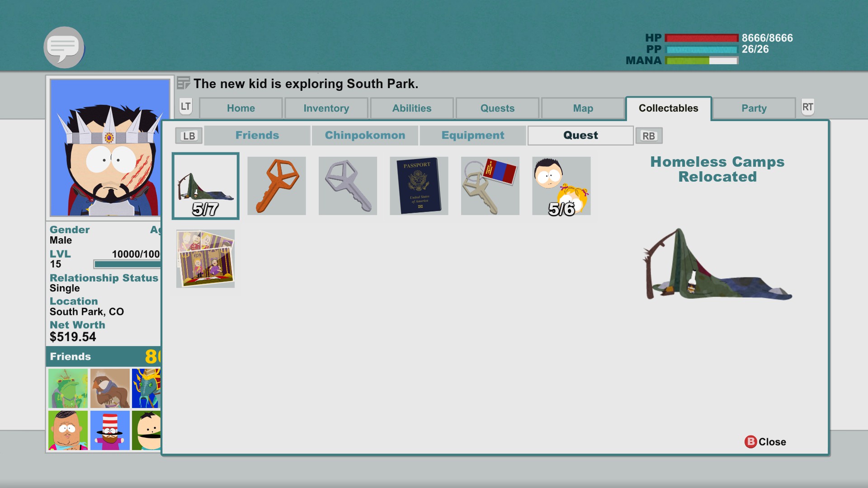Click the LT trigger button icon

[186, 107]
